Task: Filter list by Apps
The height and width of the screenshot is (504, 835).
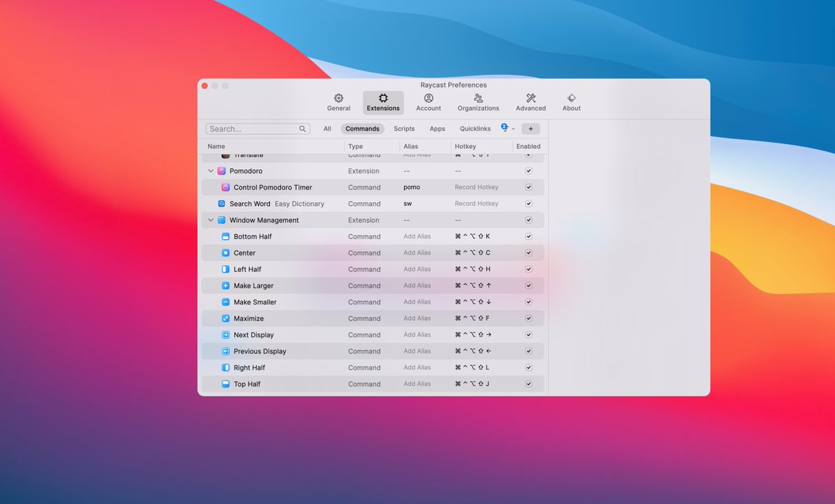Action: point(438,129)
